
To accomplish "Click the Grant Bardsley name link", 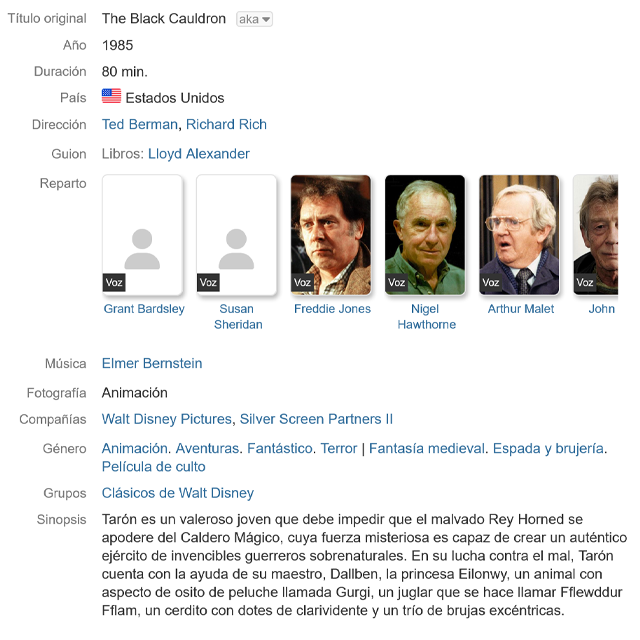I will (144, 309).
